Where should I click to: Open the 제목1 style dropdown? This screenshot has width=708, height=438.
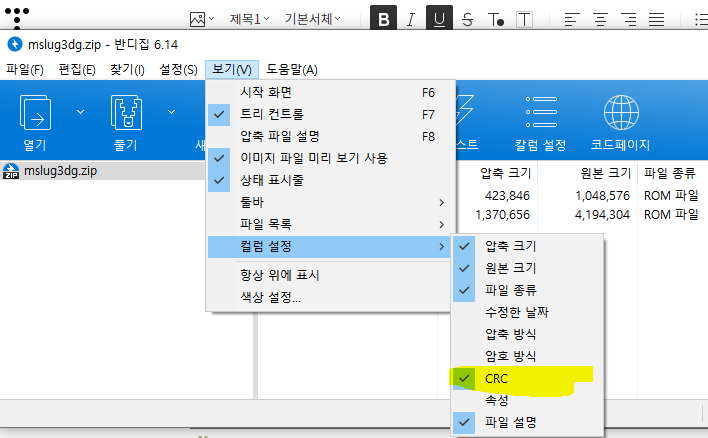pyautogui.click(x=249, y=19)
